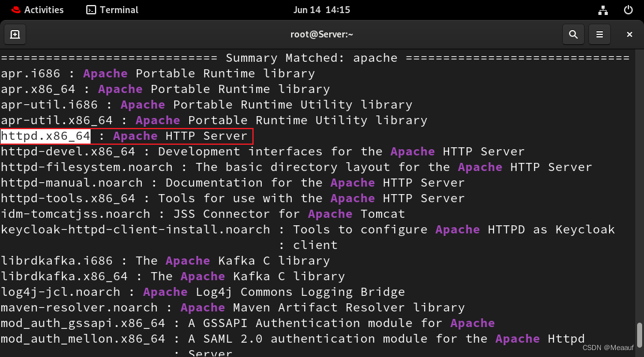Open a new terminal tab
The image size is (644, 357).
click(x=15, y=34)
